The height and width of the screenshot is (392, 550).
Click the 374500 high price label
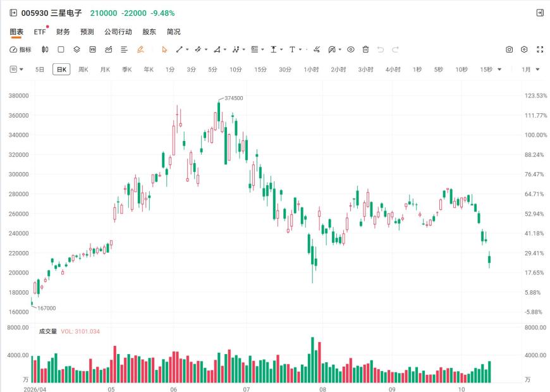[x=234, y=98]
